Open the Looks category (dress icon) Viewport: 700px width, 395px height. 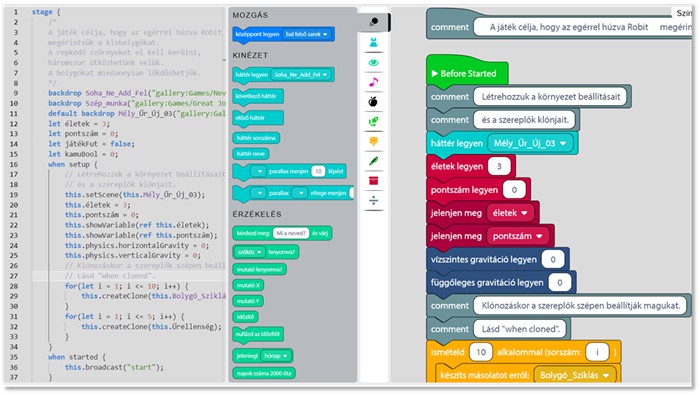tap(374, 42)
